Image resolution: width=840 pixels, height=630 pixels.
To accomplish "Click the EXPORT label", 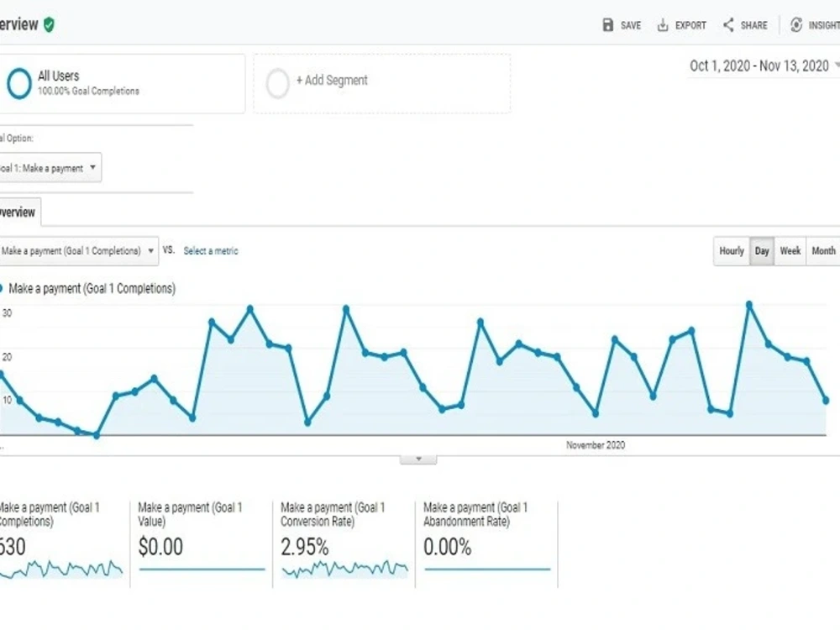I will [690, 25].
